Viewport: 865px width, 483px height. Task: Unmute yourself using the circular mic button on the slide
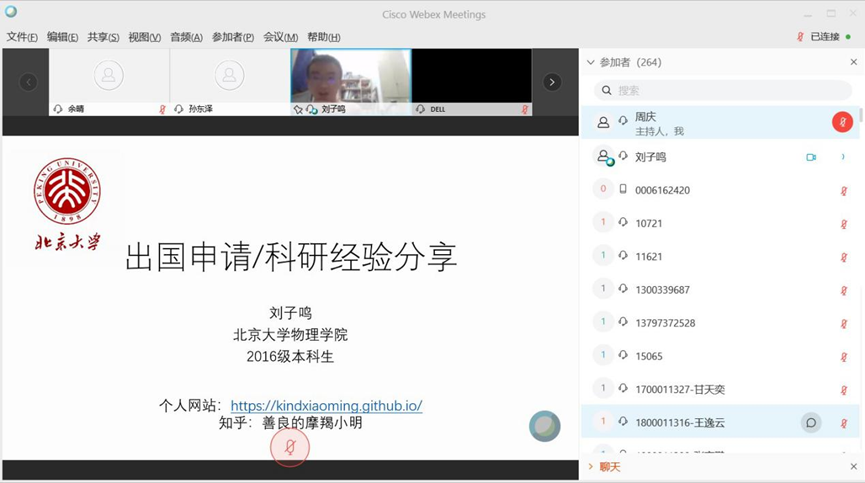[290, 447]
